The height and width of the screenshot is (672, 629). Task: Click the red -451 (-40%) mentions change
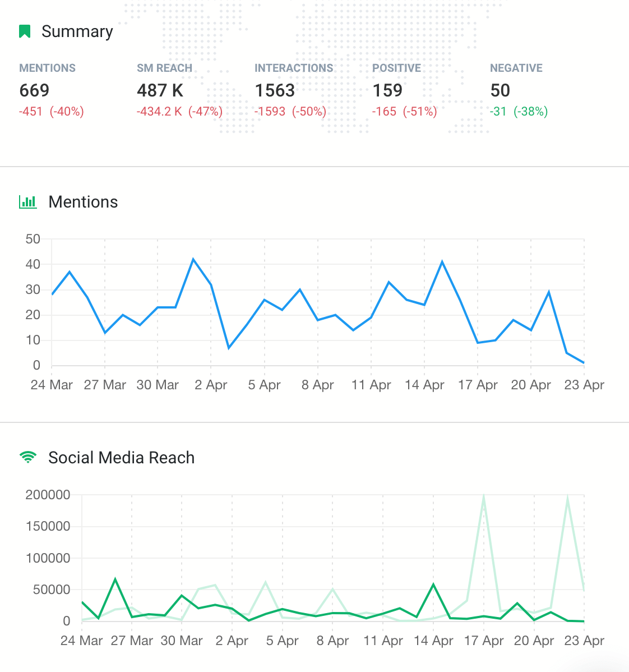pyautogui.click(x=51, y=112)
